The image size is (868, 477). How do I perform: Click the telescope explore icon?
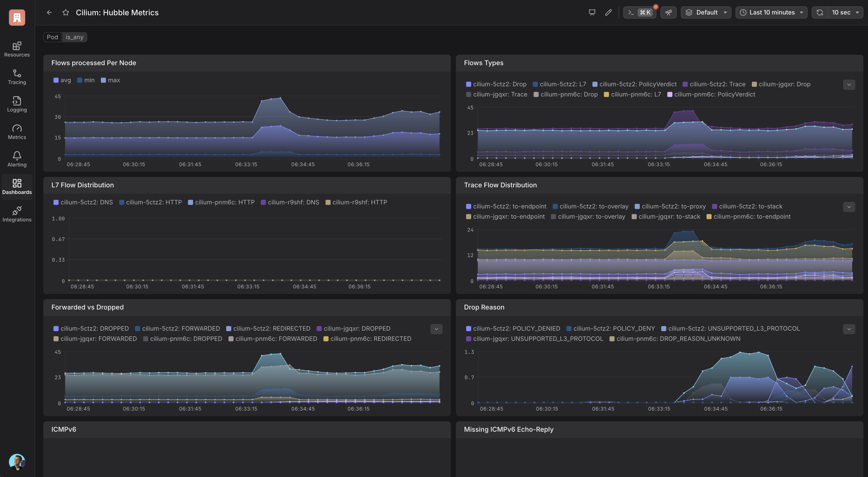pos(668,12)
